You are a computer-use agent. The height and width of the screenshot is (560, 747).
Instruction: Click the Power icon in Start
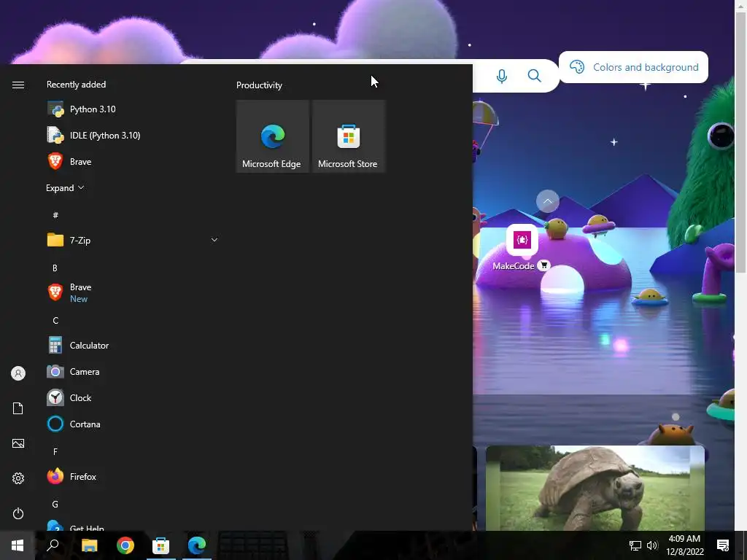click(x=18, y=513)
